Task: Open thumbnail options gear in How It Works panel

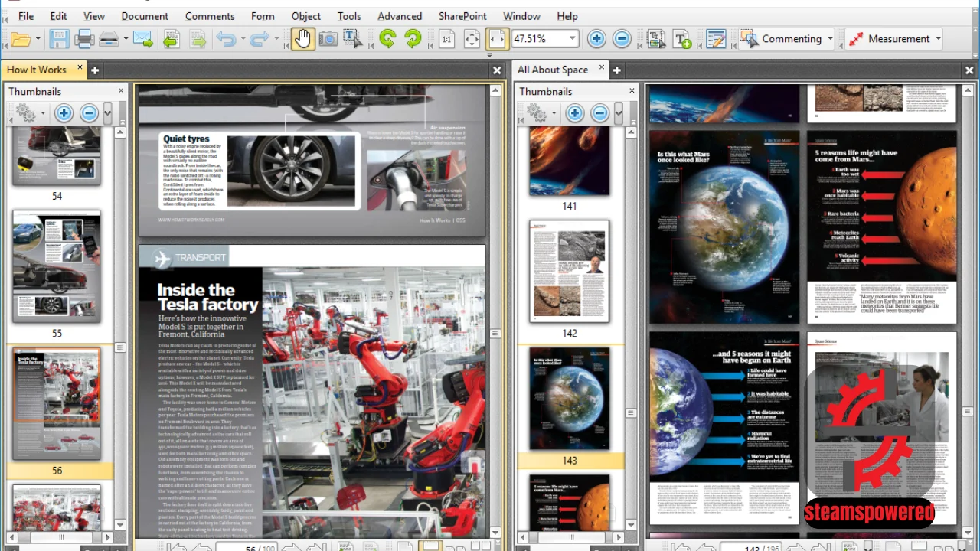Action: pos(26,114)
